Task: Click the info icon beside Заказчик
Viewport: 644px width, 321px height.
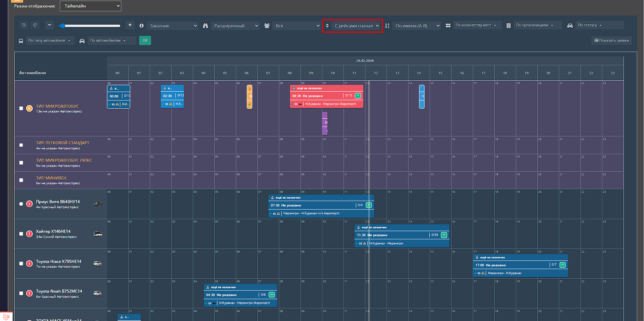Action: click(142, 26)
